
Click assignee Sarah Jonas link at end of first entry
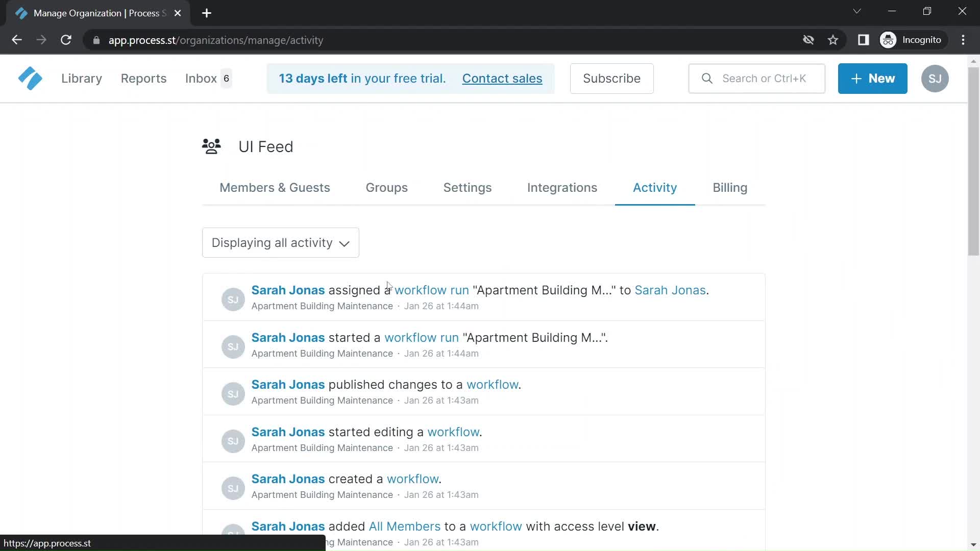pos(670,290)
